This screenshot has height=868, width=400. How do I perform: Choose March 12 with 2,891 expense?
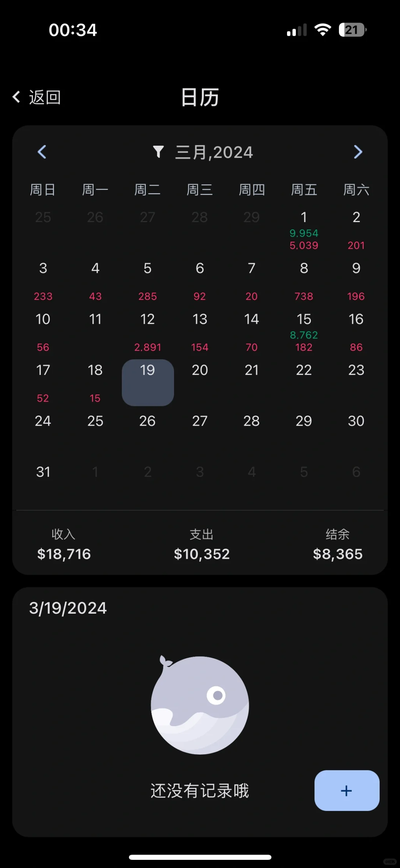click(x=147, y=331)
